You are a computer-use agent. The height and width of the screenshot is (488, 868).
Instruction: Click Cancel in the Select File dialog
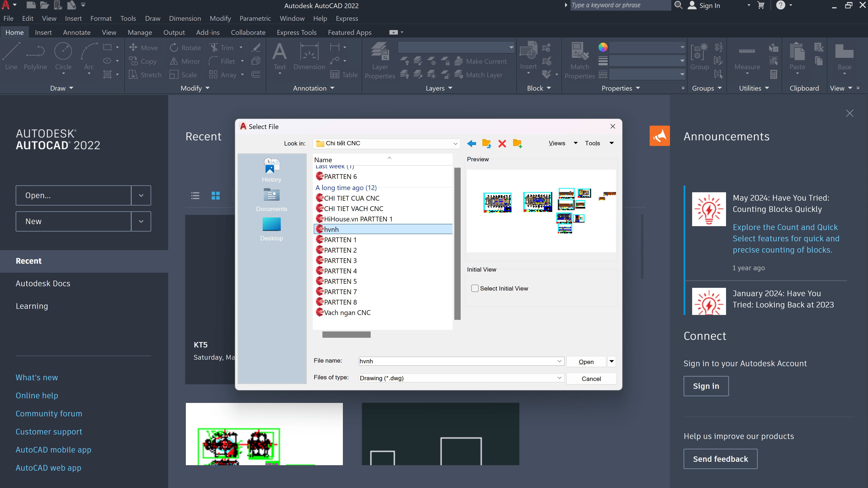(591, 379)
